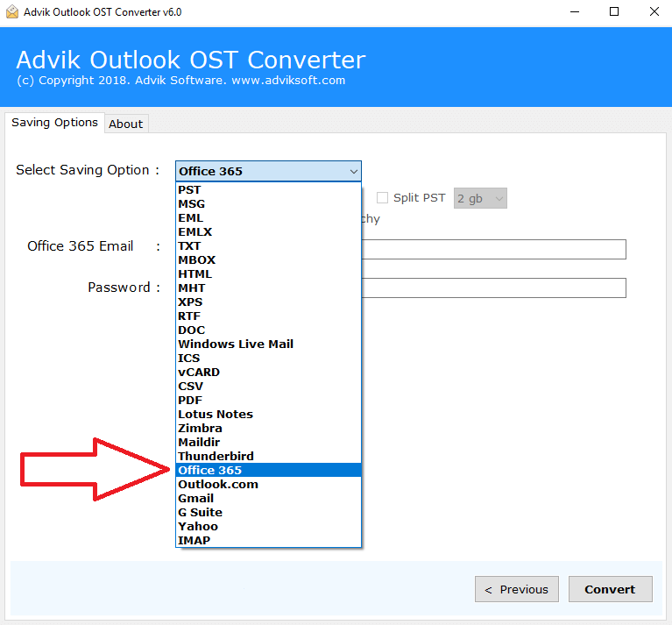The height and width of the screenshot is (625, 672).
Task: Close the Advik converter window
Action: tap(654, 11)
